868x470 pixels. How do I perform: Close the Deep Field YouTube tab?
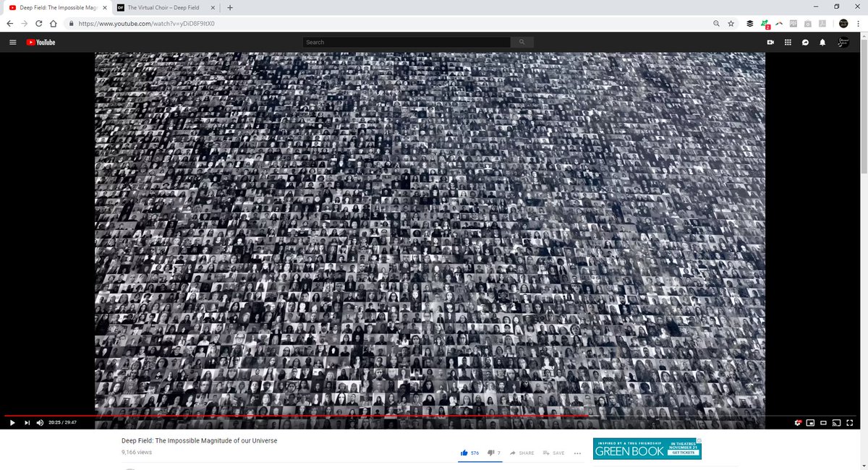104,7
